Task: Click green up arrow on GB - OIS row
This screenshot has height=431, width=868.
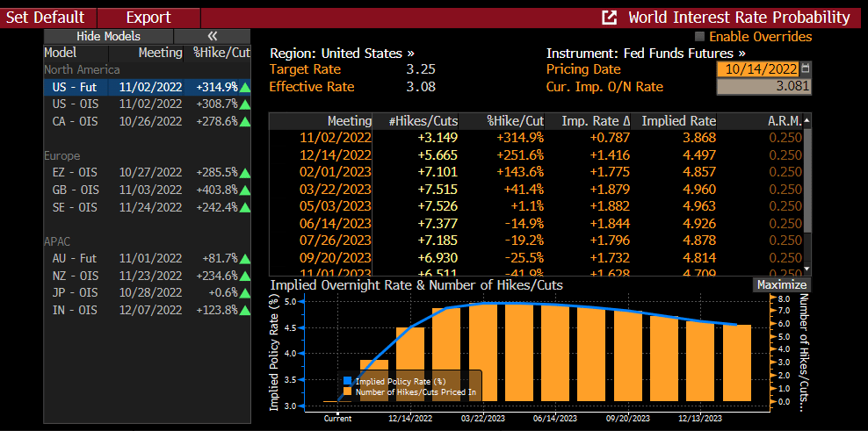Action: [245, 190]
